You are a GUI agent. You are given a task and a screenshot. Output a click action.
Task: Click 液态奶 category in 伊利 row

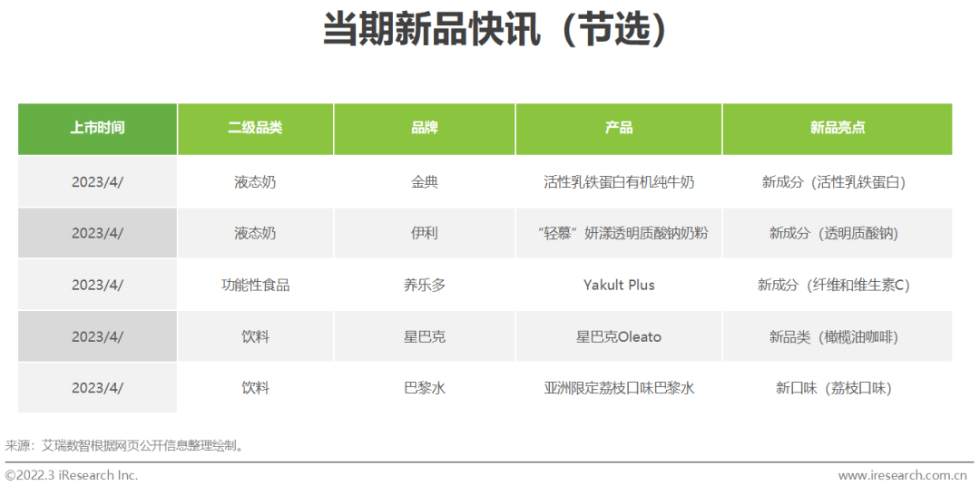pos(256,233)
